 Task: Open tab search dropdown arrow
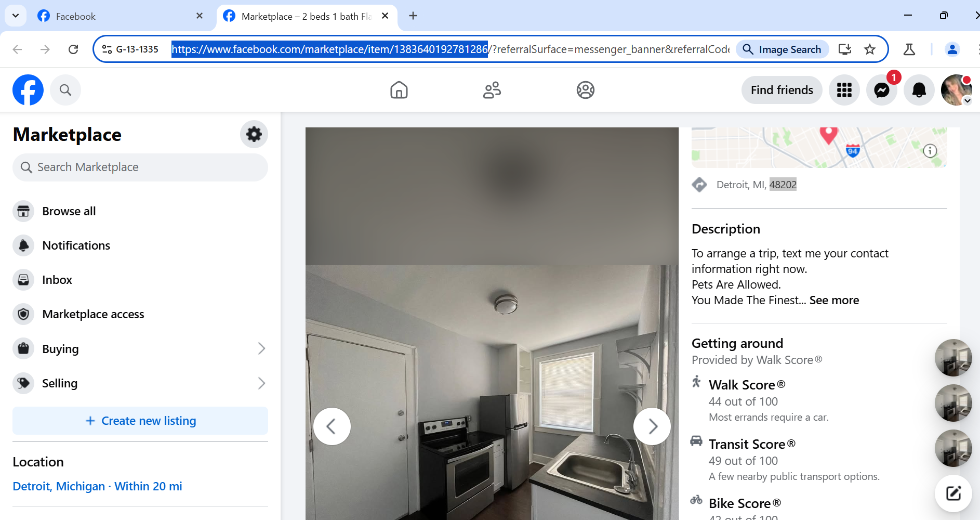pos(16,16)
